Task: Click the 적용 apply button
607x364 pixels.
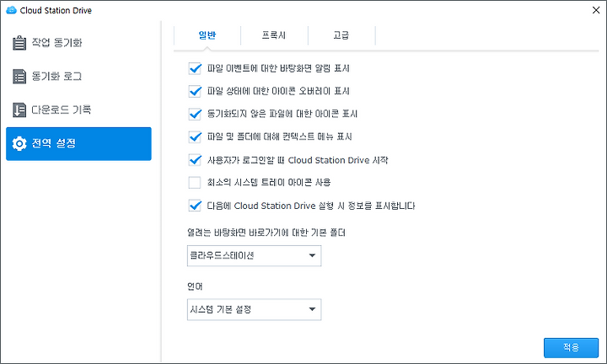Action: [x=571, y=348]
